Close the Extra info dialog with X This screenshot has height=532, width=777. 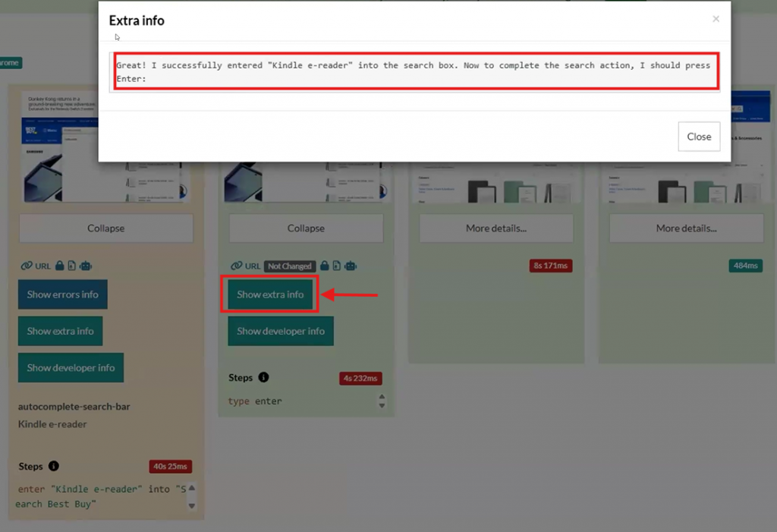click(716, 19)
